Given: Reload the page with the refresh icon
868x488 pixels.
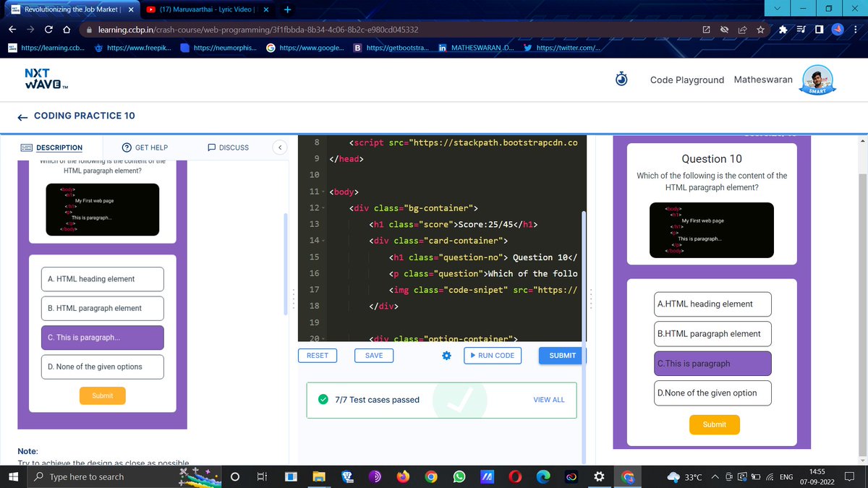Looking at the screenshot, I should [48, 30].
